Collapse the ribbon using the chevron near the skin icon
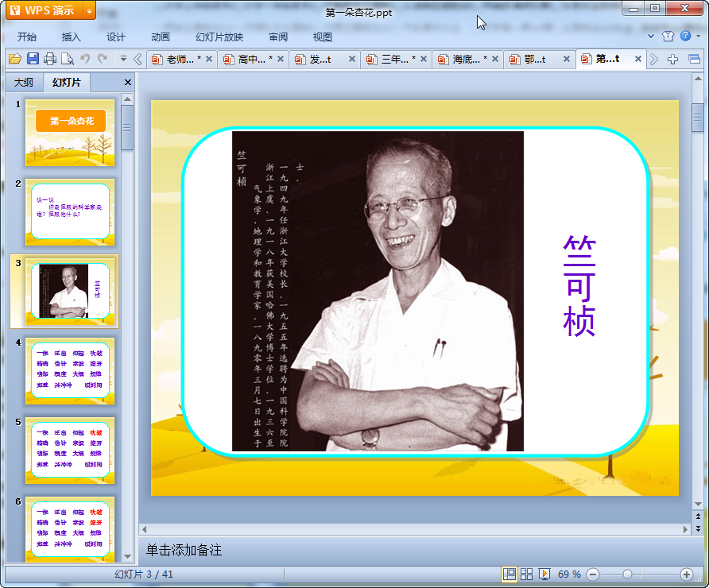Viewport: 709px width, 588px height. (651, 37)
